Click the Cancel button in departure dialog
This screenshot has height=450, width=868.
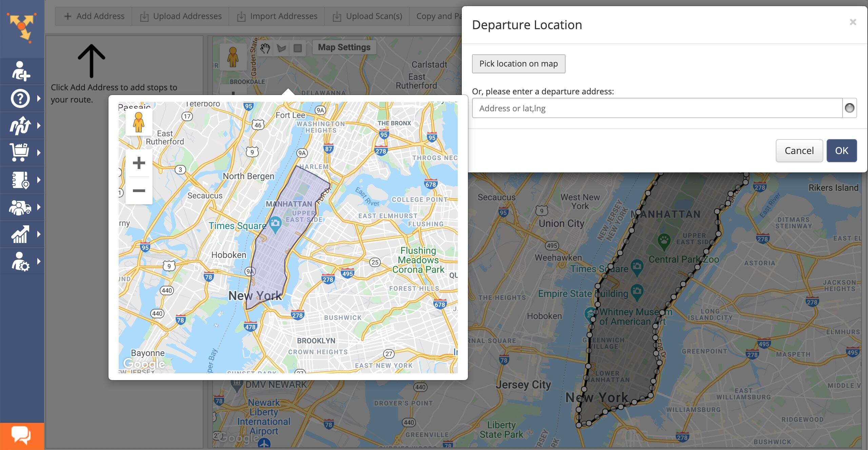point(799,150)
